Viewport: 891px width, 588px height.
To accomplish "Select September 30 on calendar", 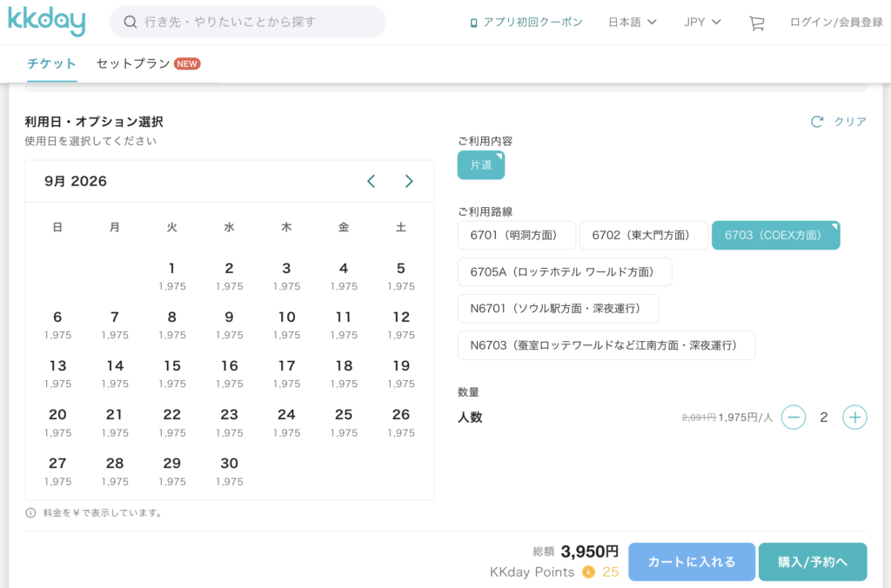I will click(229, 471).
